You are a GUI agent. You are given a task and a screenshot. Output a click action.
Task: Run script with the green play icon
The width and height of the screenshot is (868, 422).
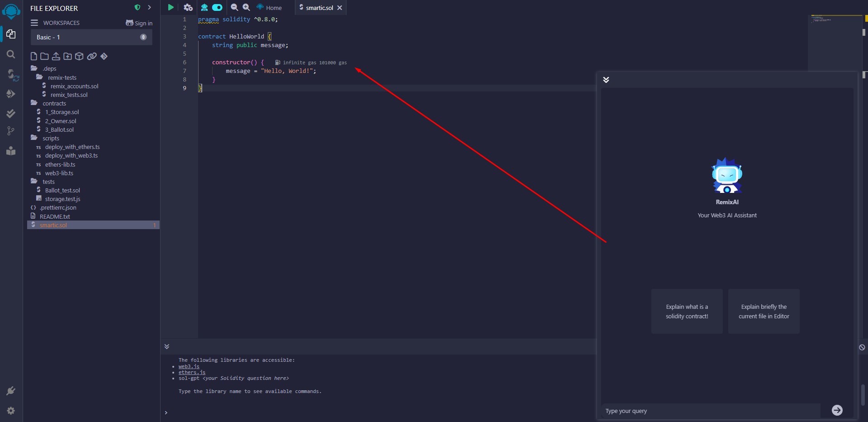tap(171, 7)
